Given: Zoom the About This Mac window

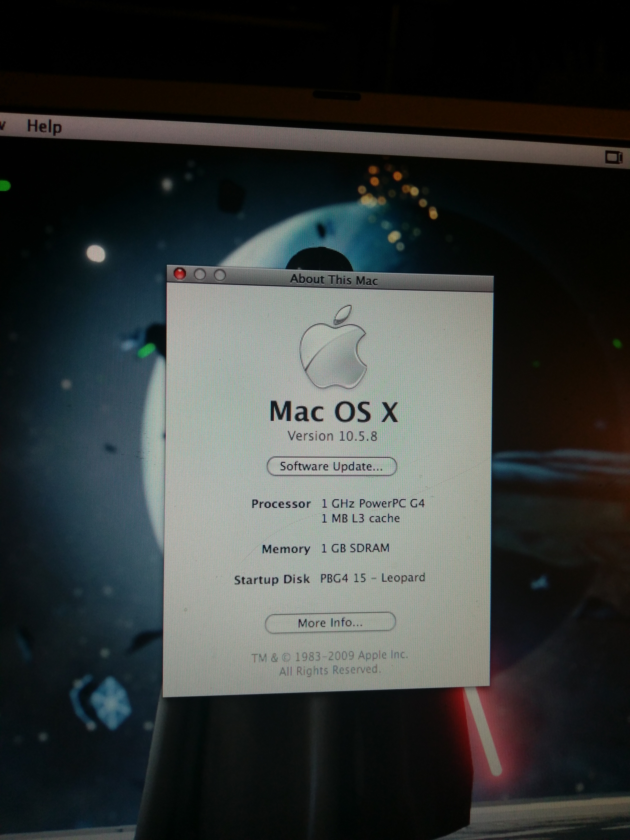Looking at the screenshot, I should tap(220, 275).
